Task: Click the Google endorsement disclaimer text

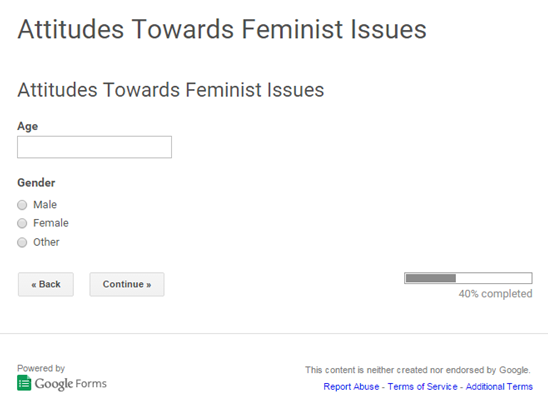Action: tap(418, 370)
